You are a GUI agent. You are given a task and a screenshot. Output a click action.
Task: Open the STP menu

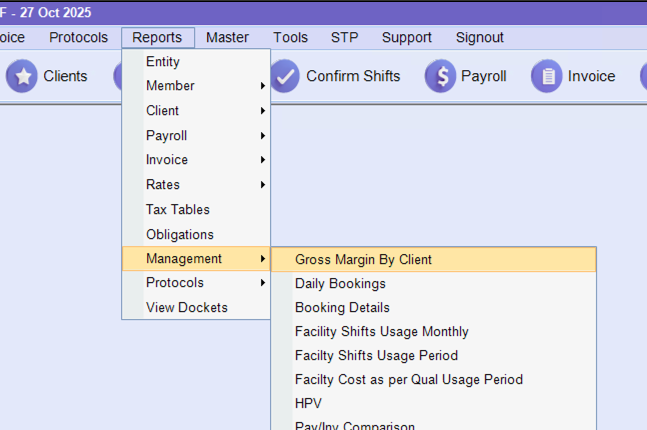(x=345, y=38)
